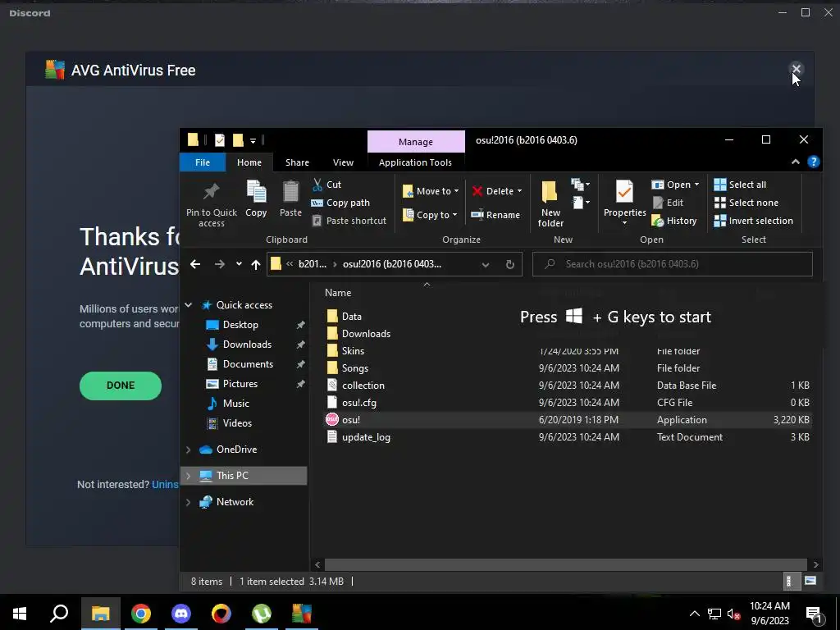The image size is (840, 630).
Task: Open Explorer help question mark icon
Action: [813, 162]
